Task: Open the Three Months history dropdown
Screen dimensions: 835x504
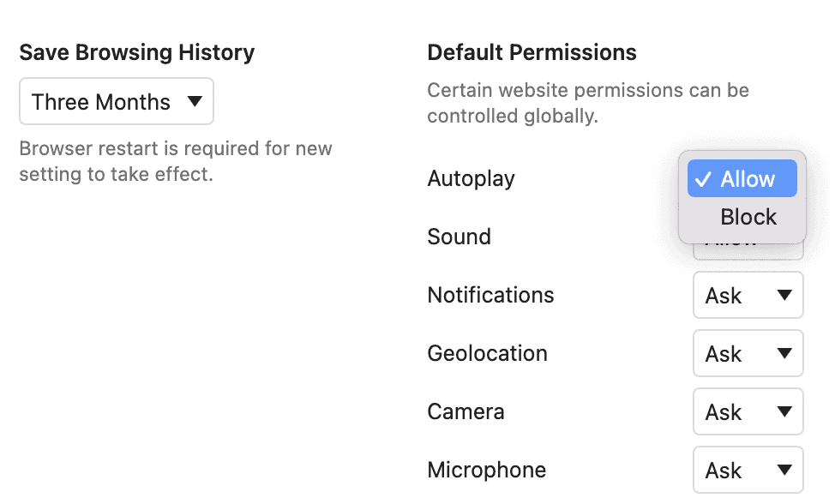Action: (116, 101)
